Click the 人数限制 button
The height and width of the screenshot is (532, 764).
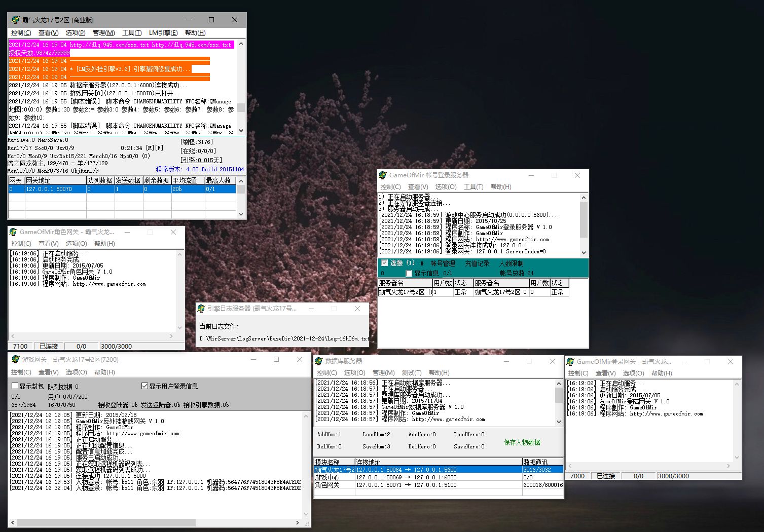tap(511, 263)
